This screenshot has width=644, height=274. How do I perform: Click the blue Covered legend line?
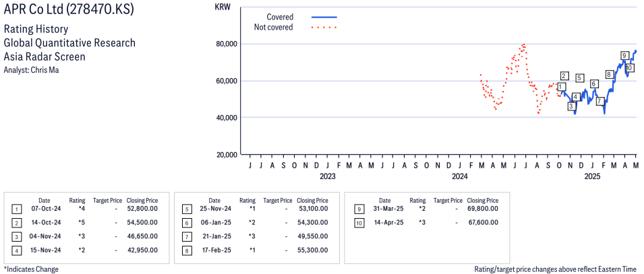click(x=324, y=18)
